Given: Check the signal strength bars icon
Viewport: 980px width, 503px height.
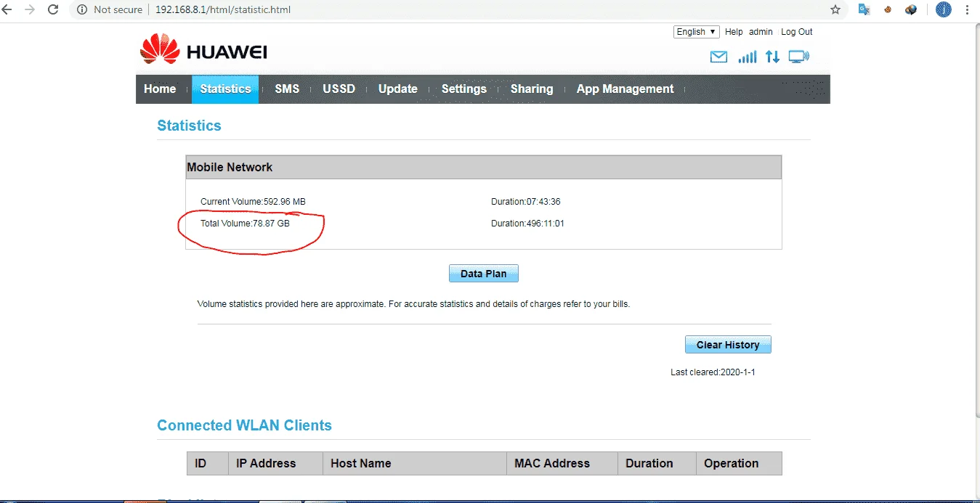Looking at the screenshot, I should point(747,57).
